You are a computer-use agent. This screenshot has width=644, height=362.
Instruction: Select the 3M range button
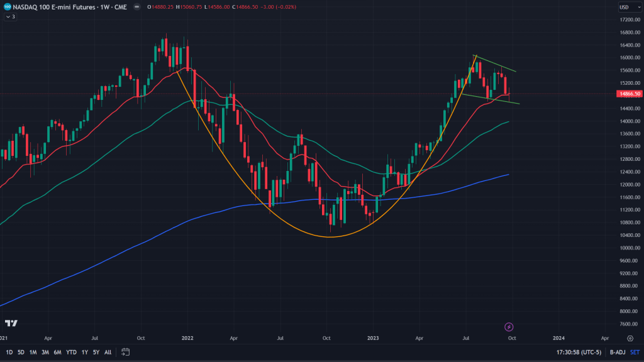point(45,352)
